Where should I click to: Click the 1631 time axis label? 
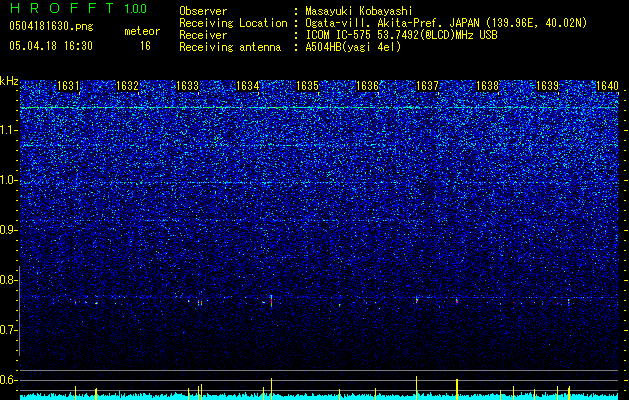pyautogui.click(x=68, y=86)
